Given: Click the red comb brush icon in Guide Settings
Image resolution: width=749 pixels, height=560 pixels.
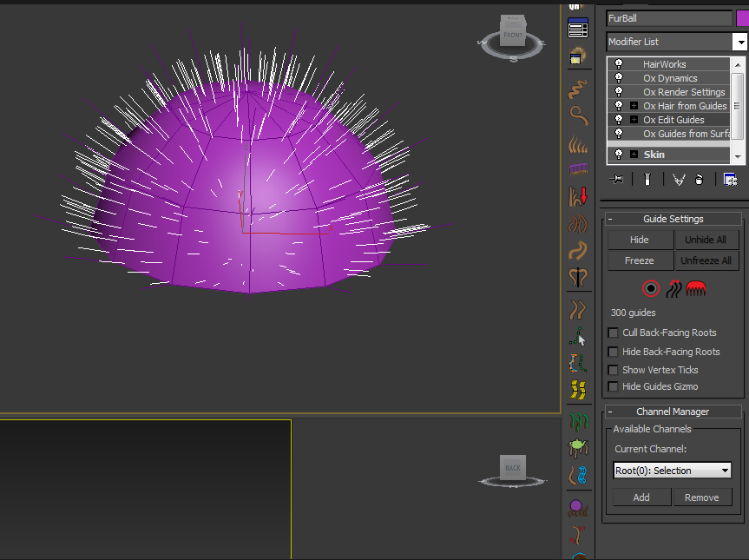Looking at the screenshot, I should [695, 288].
